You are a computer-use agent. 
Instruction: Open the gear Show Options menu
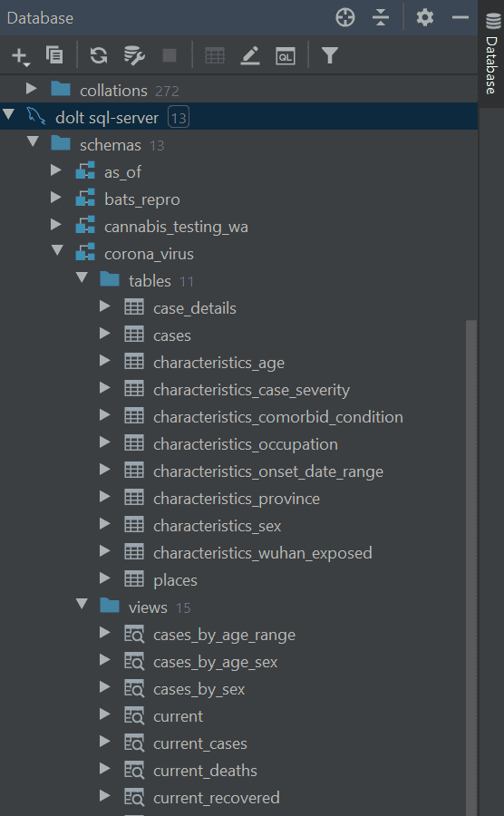click(x=425, y=17)
